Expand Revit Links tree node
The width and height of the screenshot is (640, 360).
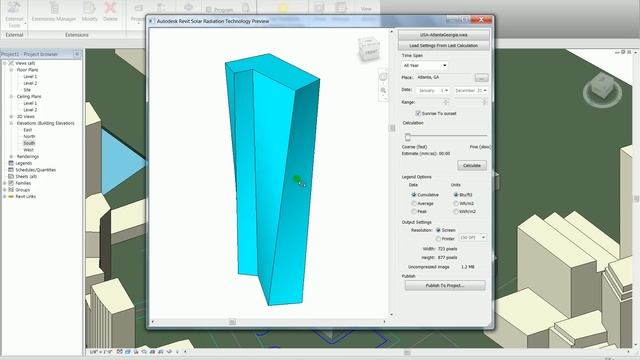point(5,196)
